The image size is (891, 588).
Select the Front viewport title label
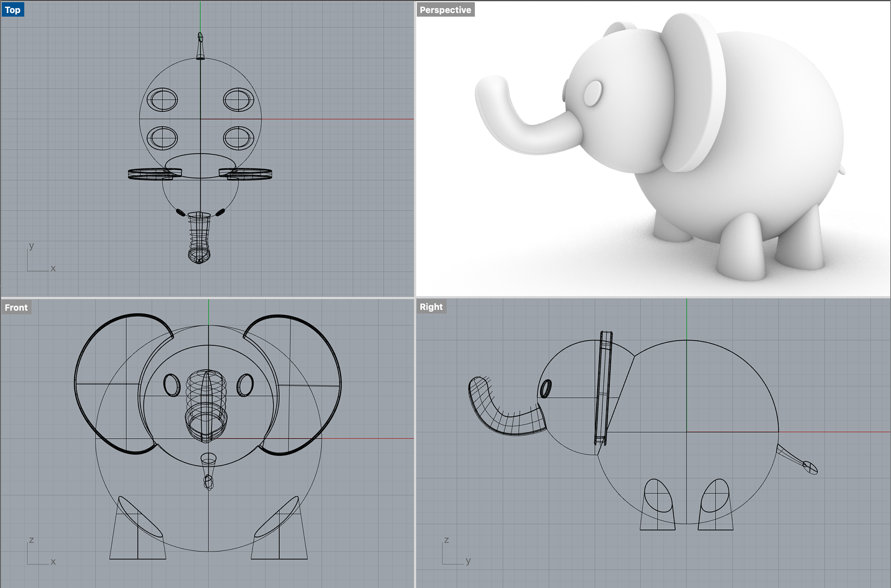pos(16,307)
